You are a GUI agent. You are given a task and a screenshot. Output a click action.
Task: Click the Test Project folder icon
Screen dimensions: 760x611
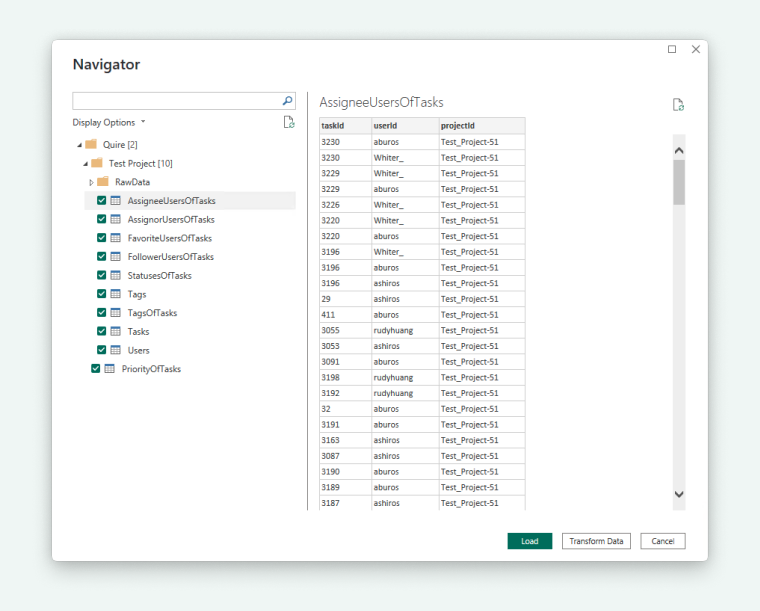97,163
